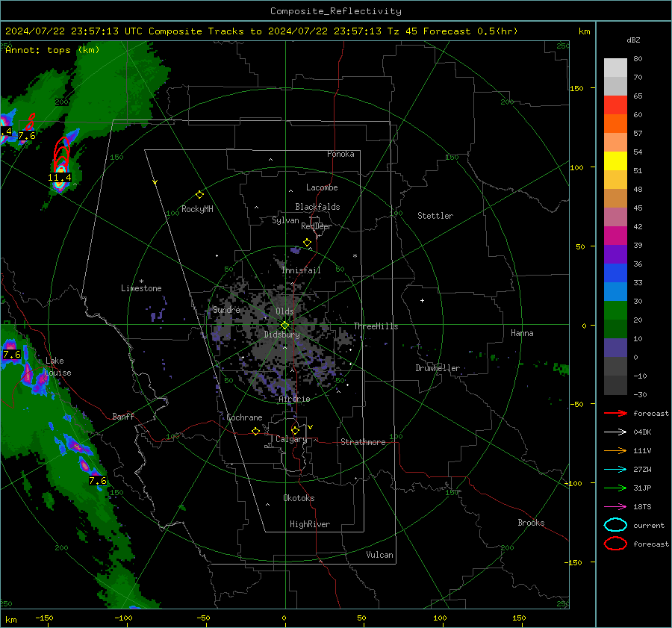Click the Brooks city label
The height and width of the screenshot is (628, 672).
(x=531, y=523)
